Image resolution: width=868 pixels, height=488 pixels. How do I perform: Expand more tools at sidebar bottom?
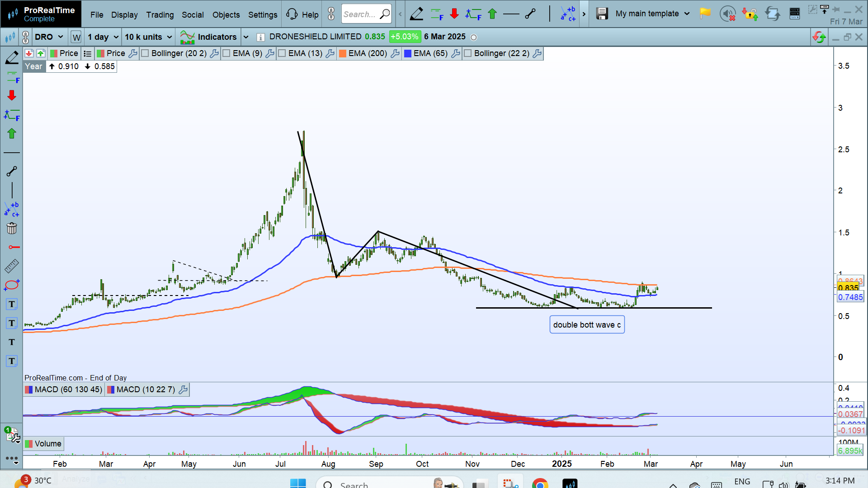point(12,460)
